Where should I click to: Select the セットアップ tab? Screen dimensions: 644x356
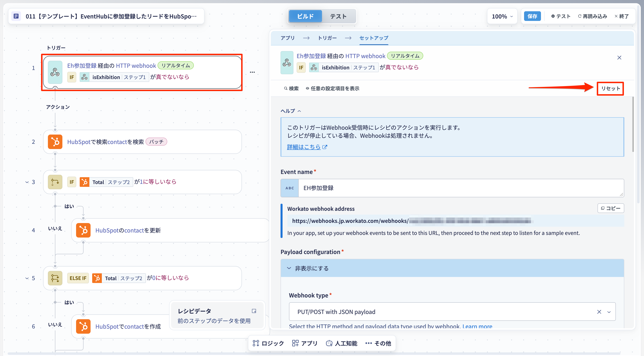tap(374, 38)
